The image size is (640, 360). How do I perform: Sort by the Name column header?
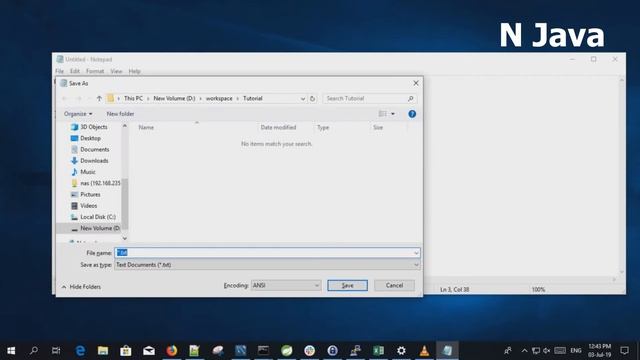click(x=146, y=127)
